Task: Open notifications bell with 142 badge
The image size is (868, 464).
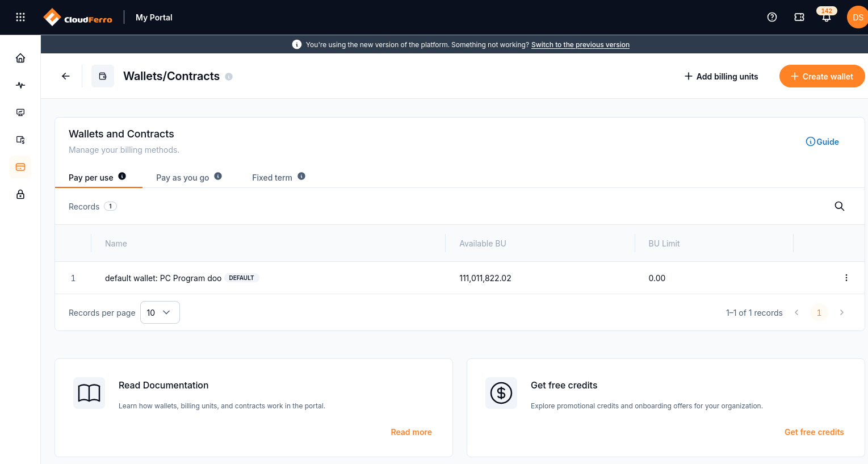Action: tap(827, 17)
